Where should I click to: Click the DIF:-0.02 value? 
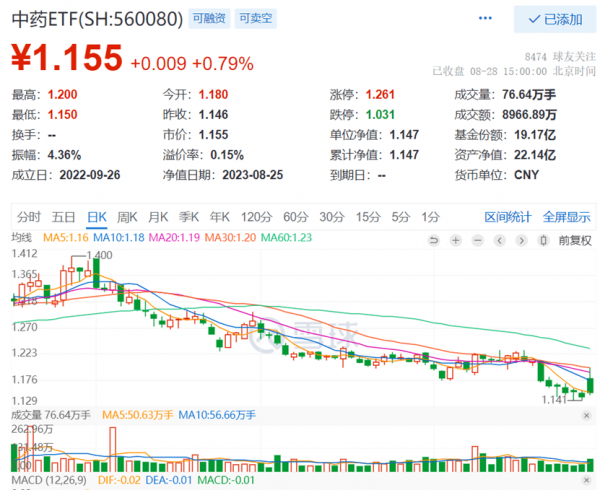click(x=119, y=480)
